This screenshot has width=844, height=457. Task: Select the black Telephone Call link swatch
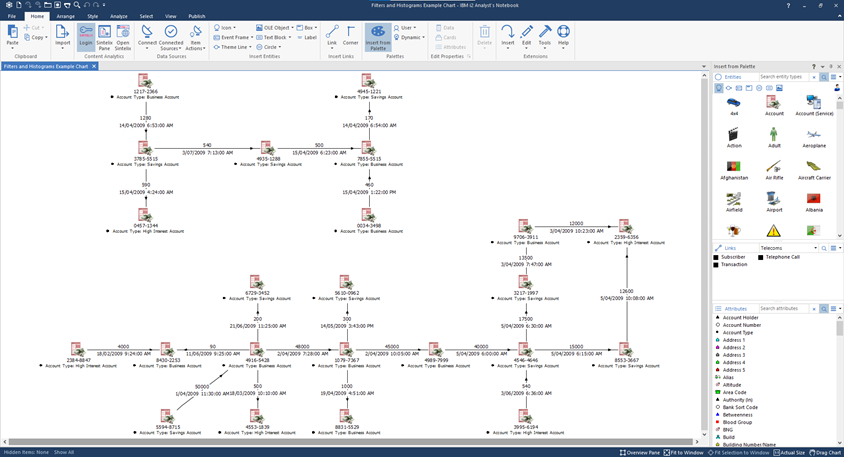click(762, 257)
